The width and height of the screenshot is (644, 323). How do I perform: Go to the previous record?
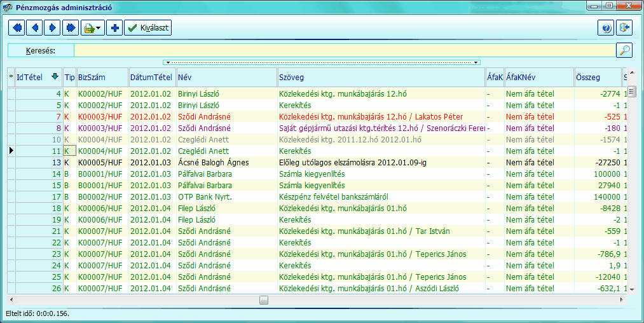tap(34, 28)
